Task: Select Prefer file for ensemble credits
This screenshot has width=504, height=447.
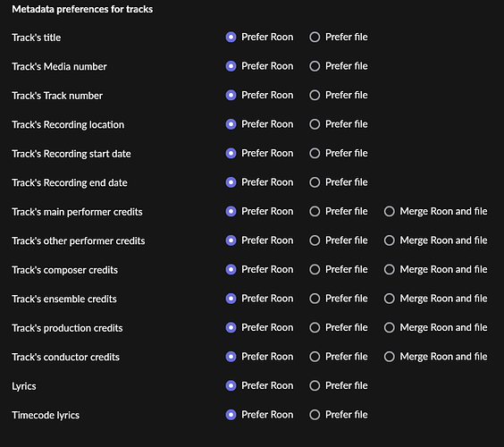Action: pos(315,299)
